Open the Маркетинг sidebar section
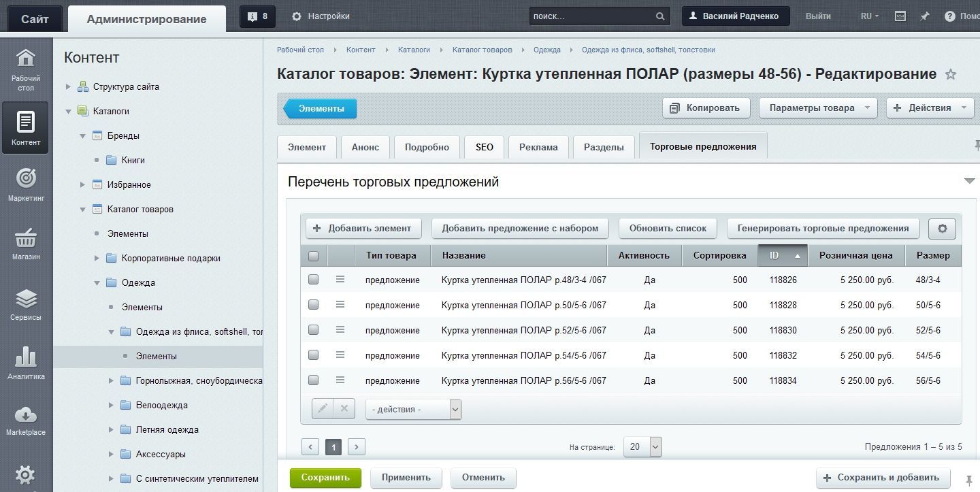The height and width of the screenshot is (492, 980). click(x=25, y=184)
